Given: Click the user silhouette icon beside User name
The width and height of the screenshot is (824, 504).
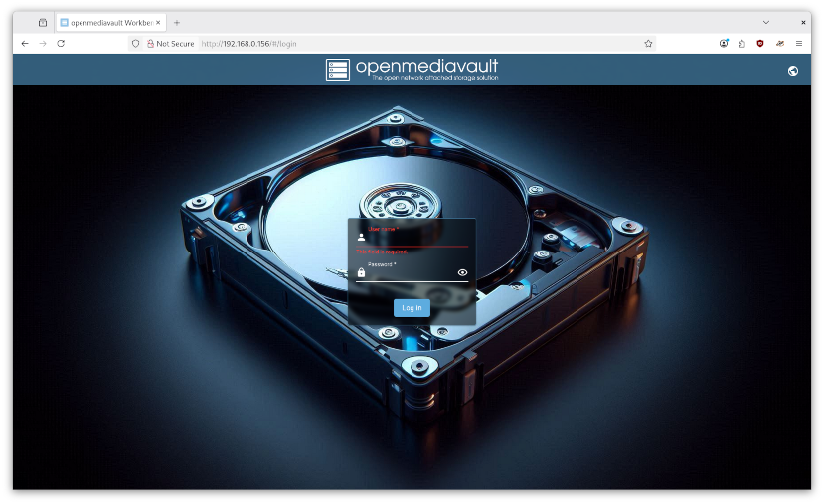Looking at the screenshot, I should (x=361, y=238).
